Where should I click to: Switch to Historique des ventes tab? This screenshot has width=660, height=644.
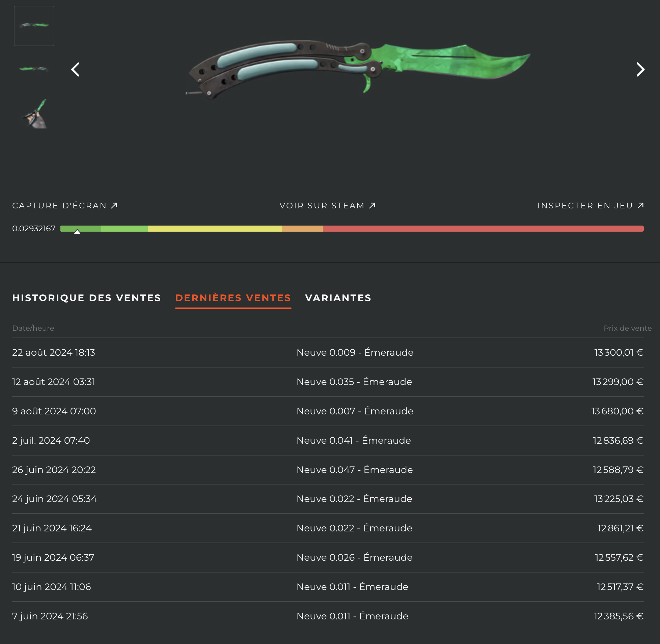[x=87, y=298]
